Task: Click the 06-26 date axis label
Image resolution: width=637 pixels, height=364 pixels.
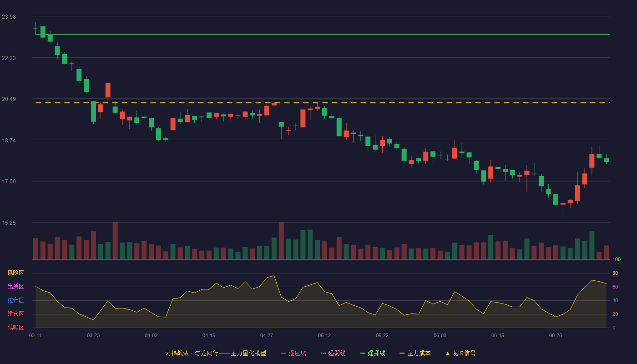Action: (x=556, y=335)
